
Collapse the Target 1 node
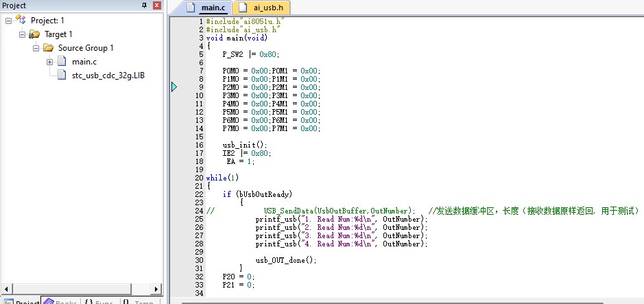[x=22, y=34]
